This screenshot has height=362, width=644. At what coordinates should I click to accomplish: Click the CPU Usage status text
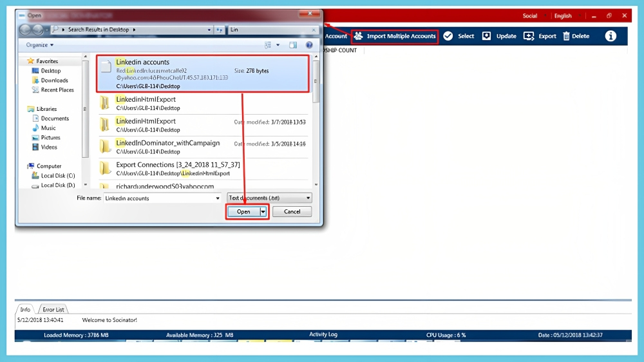click(x=446, y=335)
